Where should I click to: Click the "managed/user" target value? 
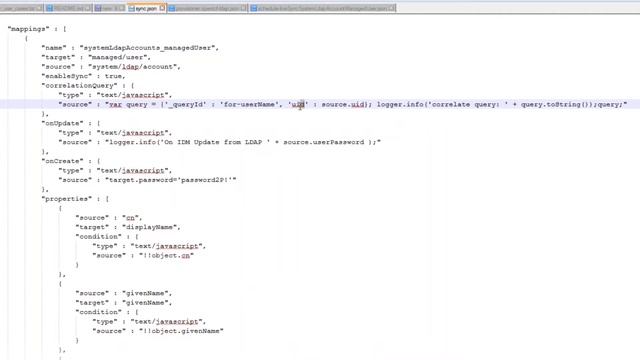pos(118,57)
